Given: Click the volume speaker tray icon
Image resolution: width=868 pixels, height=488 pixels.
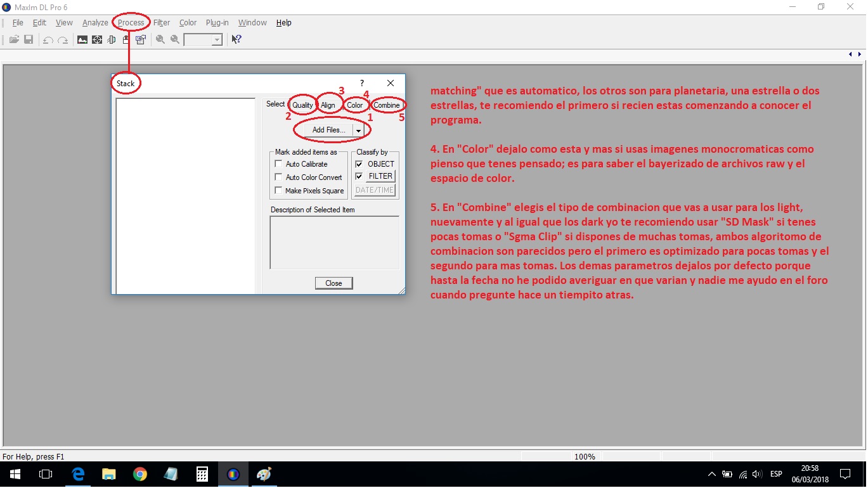Looking at the screenshot, I should [756, 474].
